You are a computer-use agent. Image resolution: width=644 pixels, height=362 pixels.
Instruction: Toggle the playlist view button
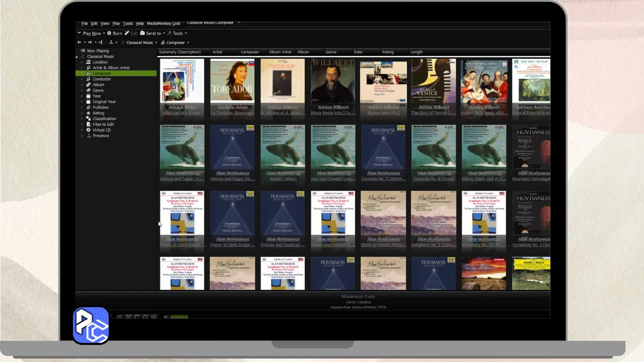click(x=119, y=317)
